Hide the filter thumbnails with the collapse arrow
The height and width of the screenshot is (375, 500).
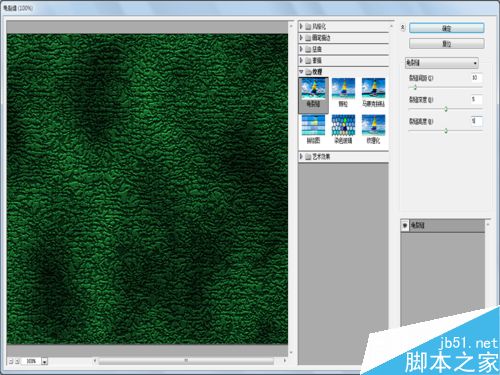click(x=403, y=28)
